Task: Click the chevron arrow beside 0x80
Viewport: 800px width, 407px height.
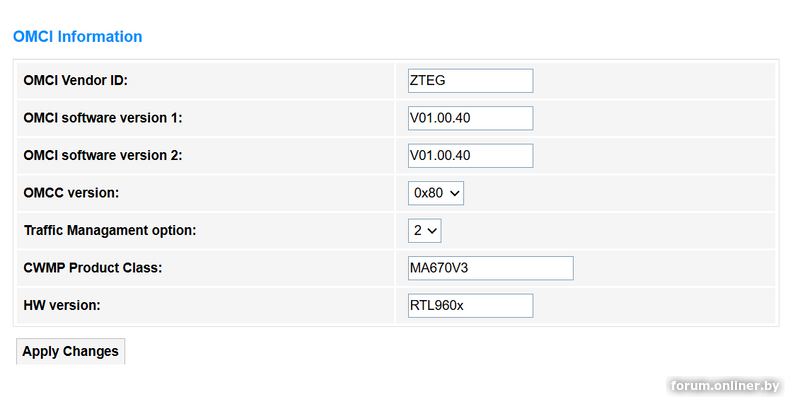Action: [x=455, y=193]
